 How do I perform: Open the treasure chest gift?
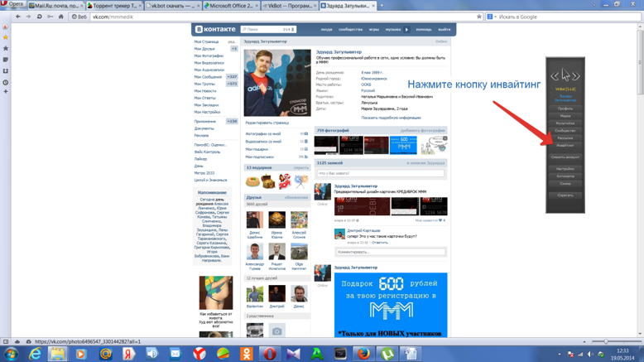[x=268, y=181]
